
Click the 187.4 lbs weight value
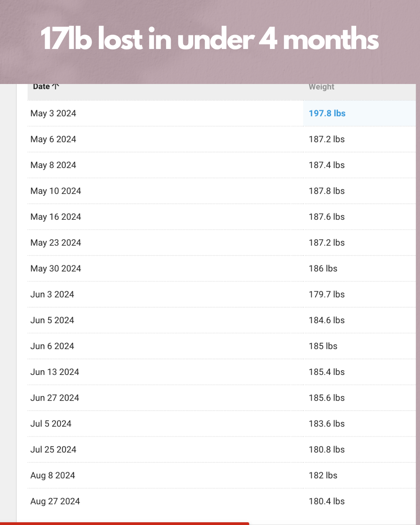tap(327, 165)
